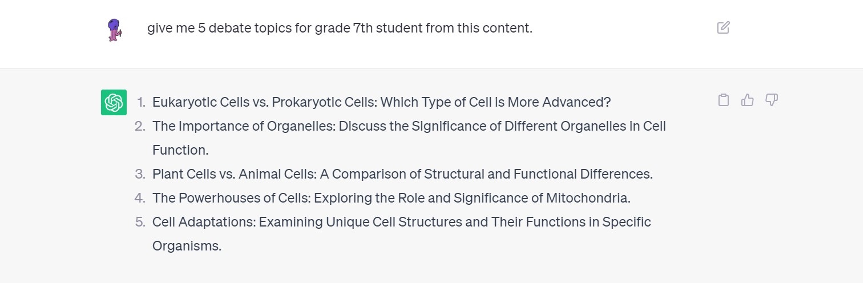Mark the response with thumbs down

tap(771, 100)
